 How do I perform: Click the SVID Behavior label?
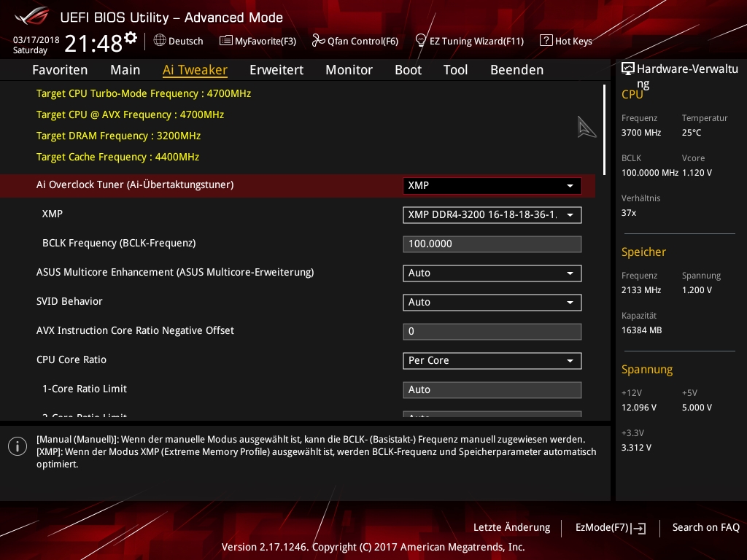(69, 301)
